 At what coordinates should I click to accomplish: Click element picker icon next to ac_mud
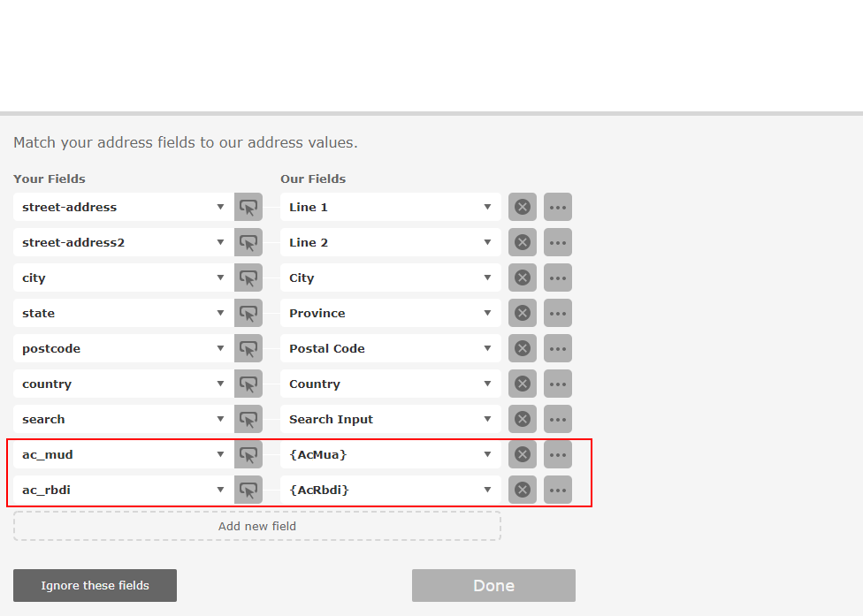[x=248, y=455]
